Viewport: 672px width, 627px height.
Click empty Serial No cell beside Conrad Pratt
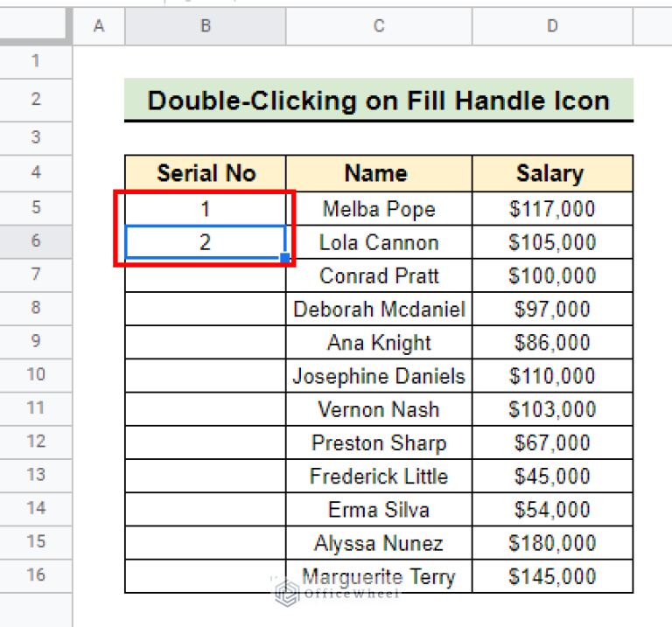[205, 276]
